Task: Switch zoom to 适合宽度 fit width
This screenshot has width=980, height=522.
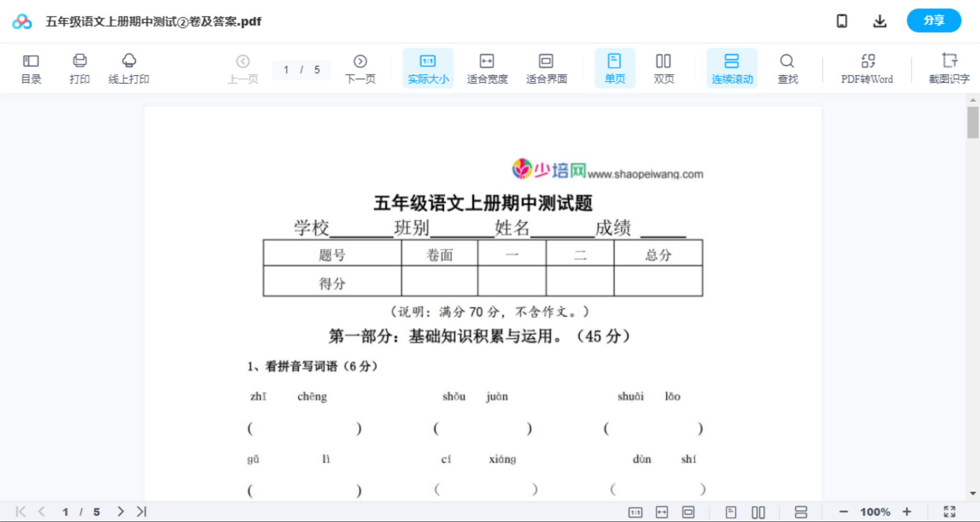Action: (x=487, y=68)
